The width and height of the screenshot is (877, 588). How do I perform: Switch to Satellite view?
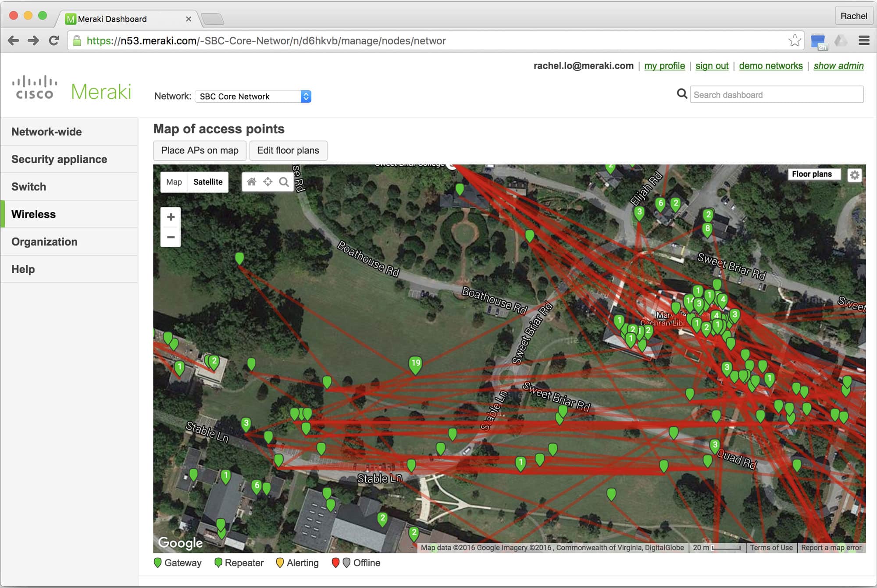coord(207,182)
